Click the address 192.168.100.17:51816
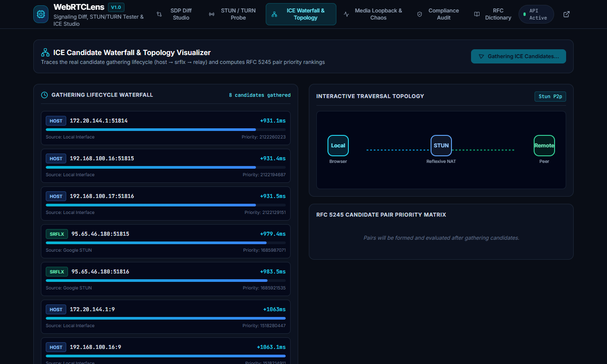 [x=102, y=196]
